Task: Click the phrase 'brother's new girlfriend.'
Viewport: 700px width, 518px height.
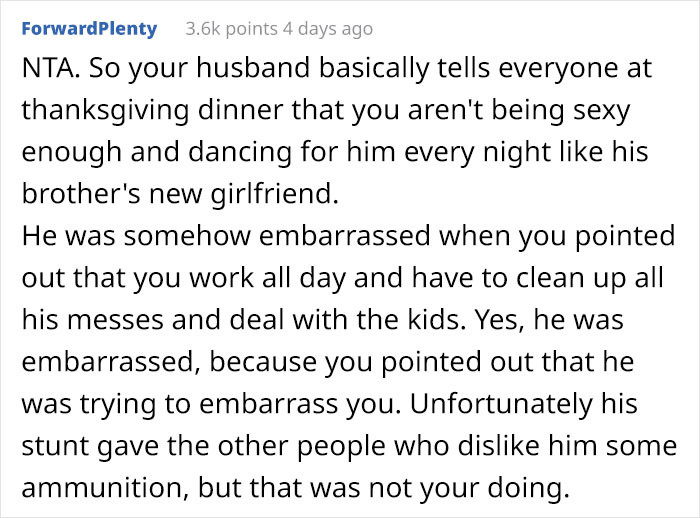Action: pyautogui.click(x=180, y=194)
